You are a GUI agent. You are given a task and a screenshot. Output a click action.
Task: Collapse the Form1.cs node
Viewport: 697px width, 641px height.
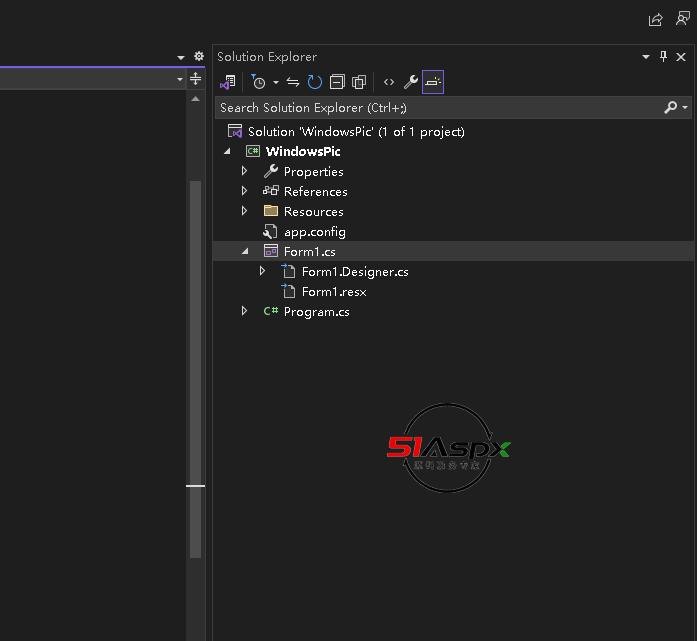point(245,251)
